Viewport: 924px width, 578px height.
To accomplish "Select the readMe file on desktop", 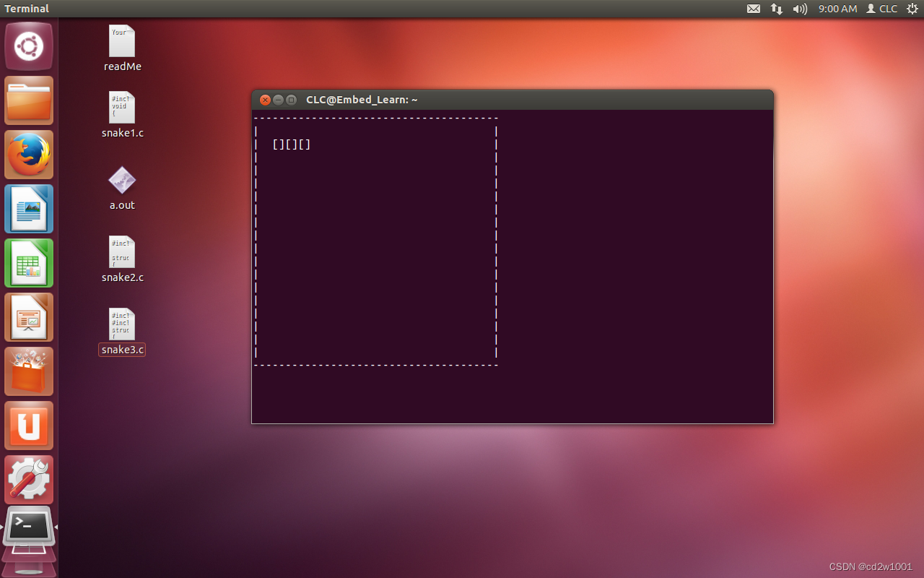I will [x=122, y=48].
